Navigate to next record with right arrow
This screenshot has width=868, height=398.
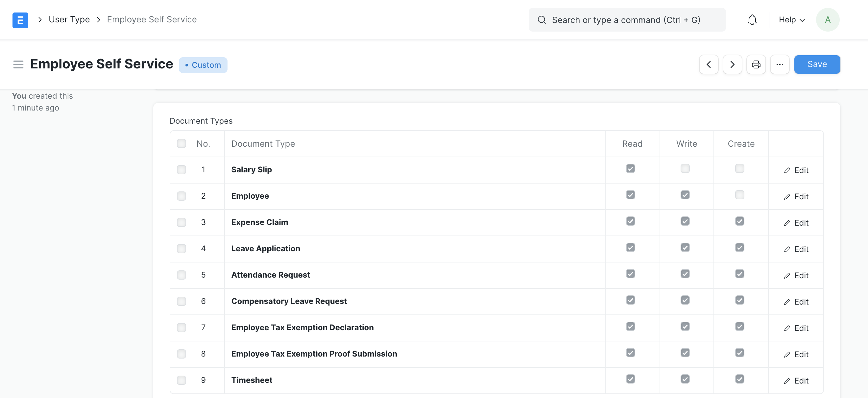point(732,64)
